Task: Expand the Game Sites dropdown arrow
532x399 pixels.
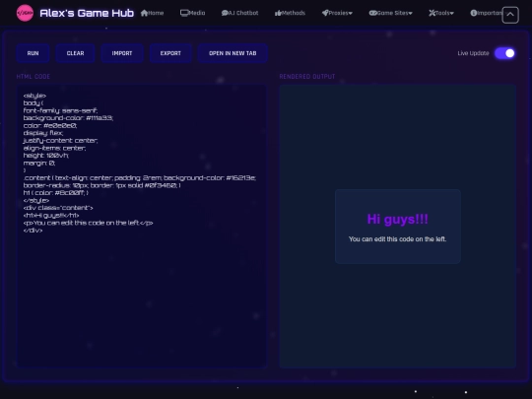Action: coord(411,13)
